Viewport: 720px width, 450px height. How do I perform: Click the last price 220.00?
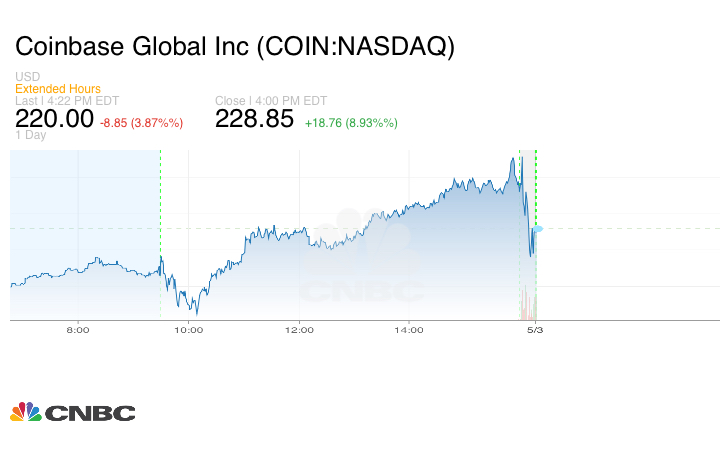[54, 119]
